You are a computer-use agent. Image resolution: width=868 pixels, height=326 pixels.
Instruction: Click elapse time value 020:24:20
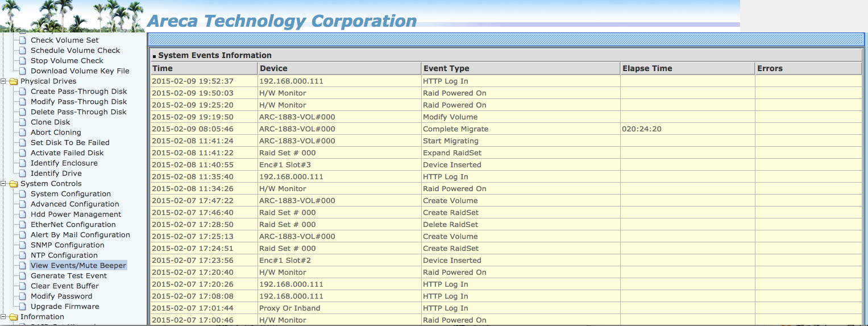coord(642,129)
